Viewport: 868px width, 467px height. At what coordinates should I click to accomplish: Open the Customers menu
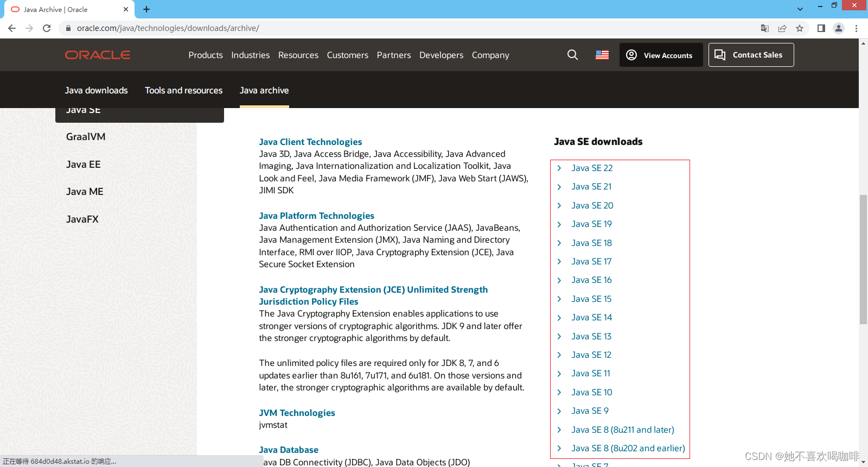[348, 55]
